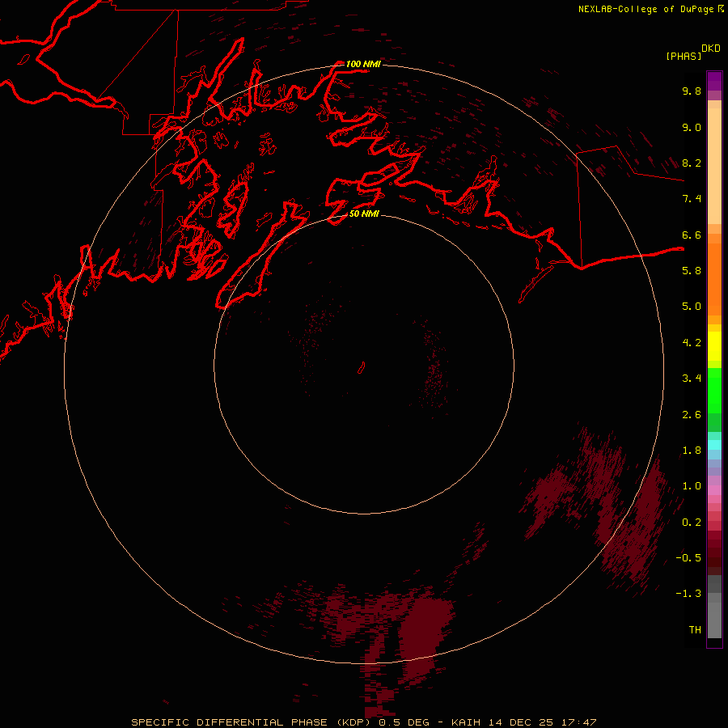The image size is (728, 728).
Task: Click the 3.4 legend value
Action: click(692, 379)
